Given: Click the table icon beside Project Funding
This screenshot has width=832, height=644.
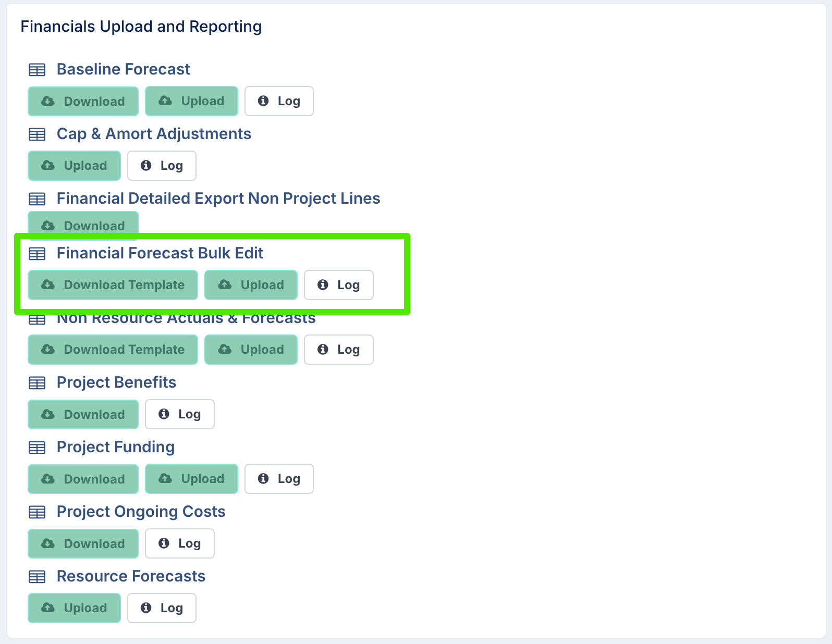Looking at the screenshot, I should click(37, 448).
